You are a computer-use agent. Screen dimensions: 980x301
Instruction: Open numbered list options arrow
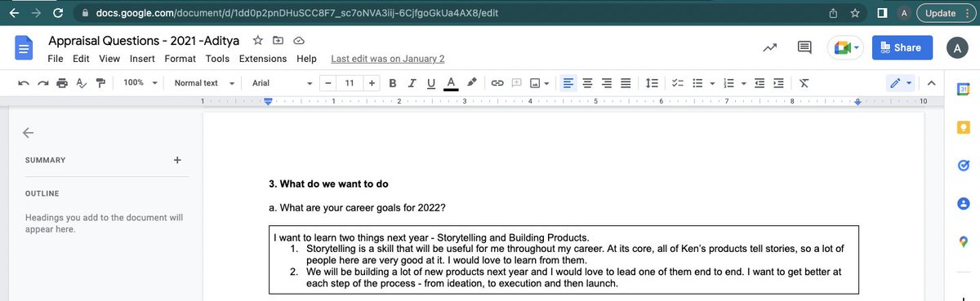point(743,82)
